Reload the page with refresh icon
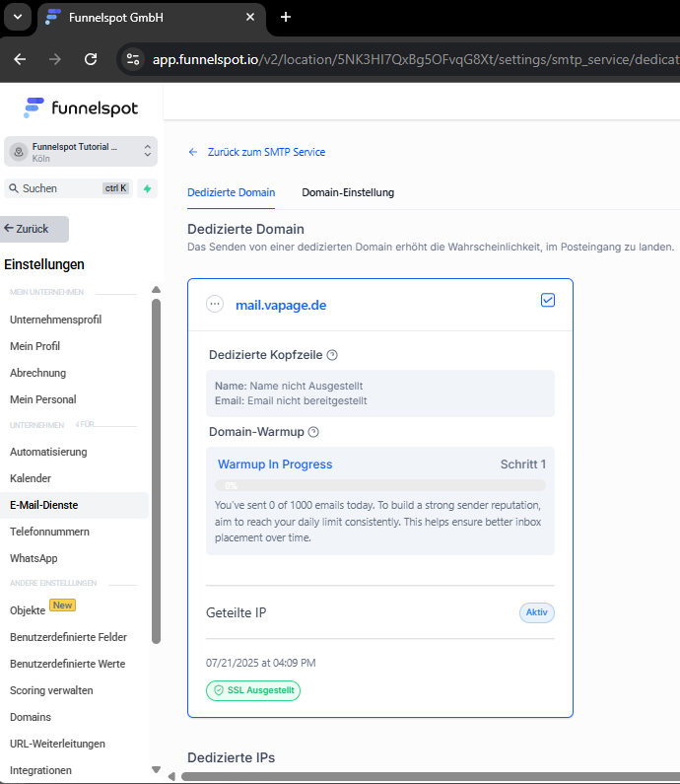 [91, 59]
